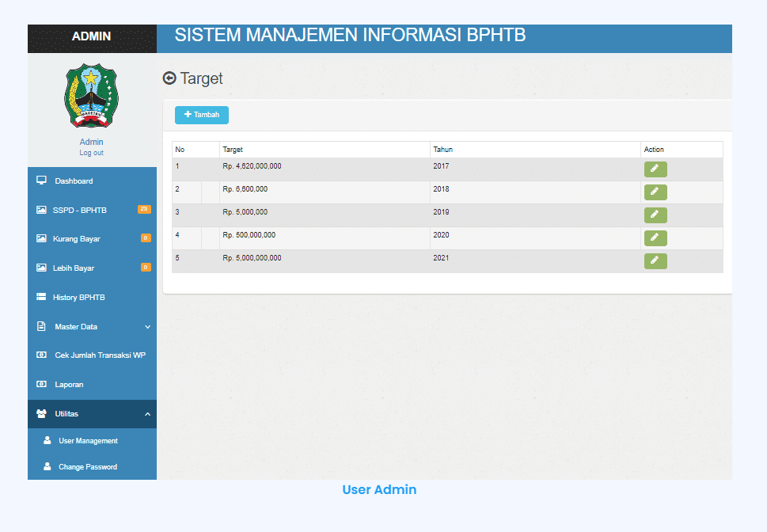Viewport: 767px width, 532px height.
Task: Open User Management submenu
Action: pos(92,441)
